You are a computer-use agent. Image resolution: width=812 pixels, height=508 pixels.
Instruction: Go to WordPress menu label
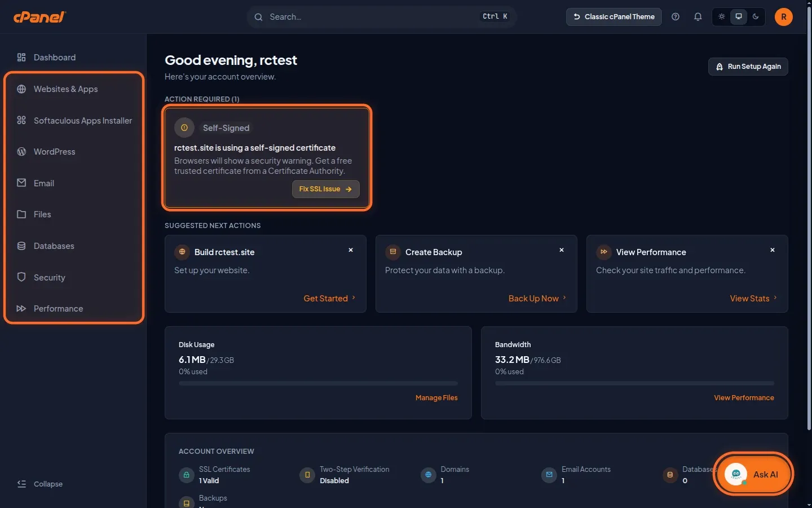54,152
